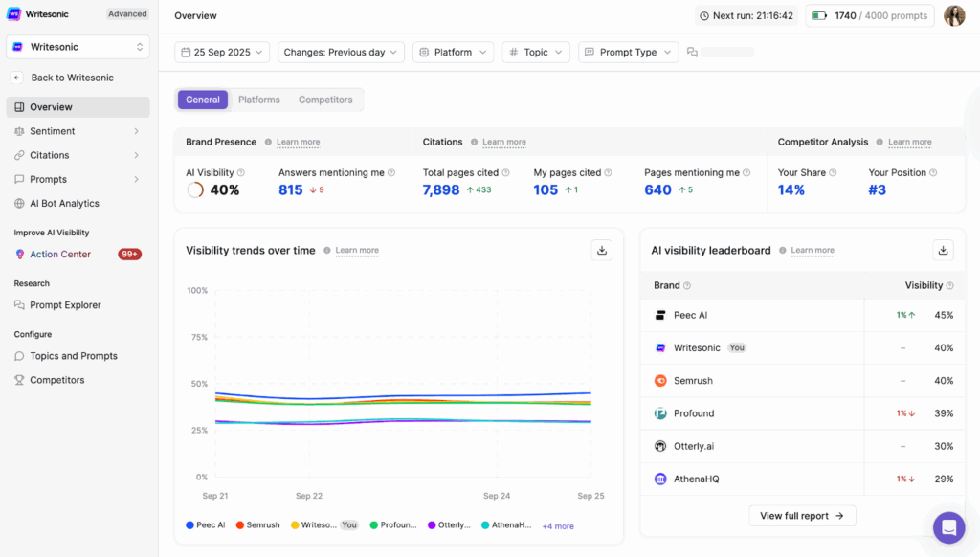980x557 pixels.
Task: Click the prompts usage battery indicator
Action: [818, 16]
